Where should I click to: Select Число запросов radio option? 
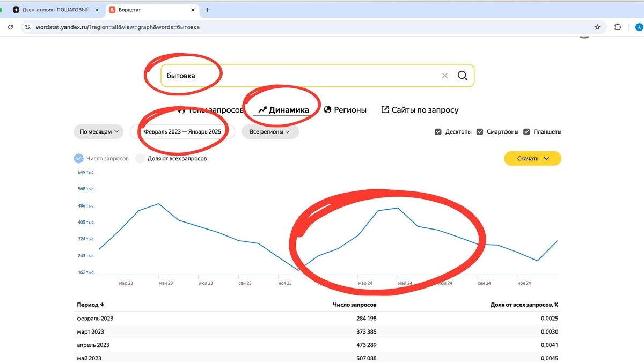pyautogui.click(x=78, y=158)
